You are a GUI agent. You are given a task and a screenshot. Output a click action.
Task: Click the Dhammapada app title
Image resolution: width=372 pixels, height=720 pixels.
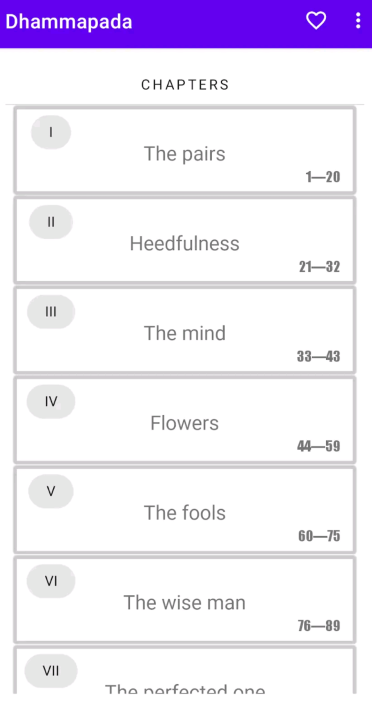69,22
